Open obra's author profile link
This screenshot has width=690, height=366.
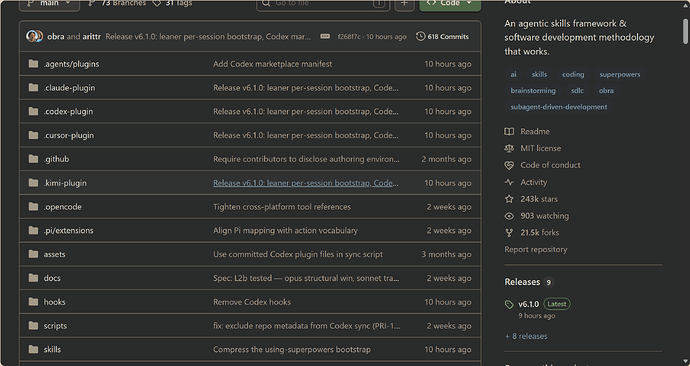(55, 37)
